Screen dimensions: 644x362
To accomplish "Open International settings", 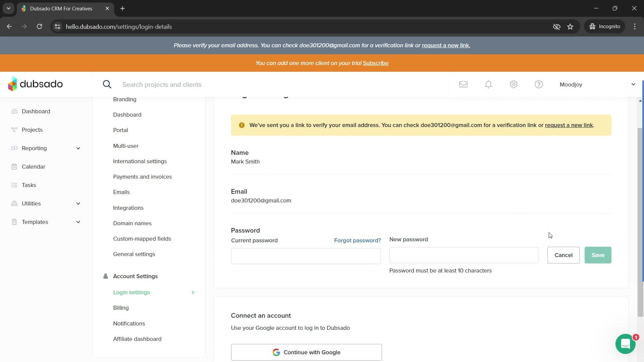I will (x=140, y=161).
